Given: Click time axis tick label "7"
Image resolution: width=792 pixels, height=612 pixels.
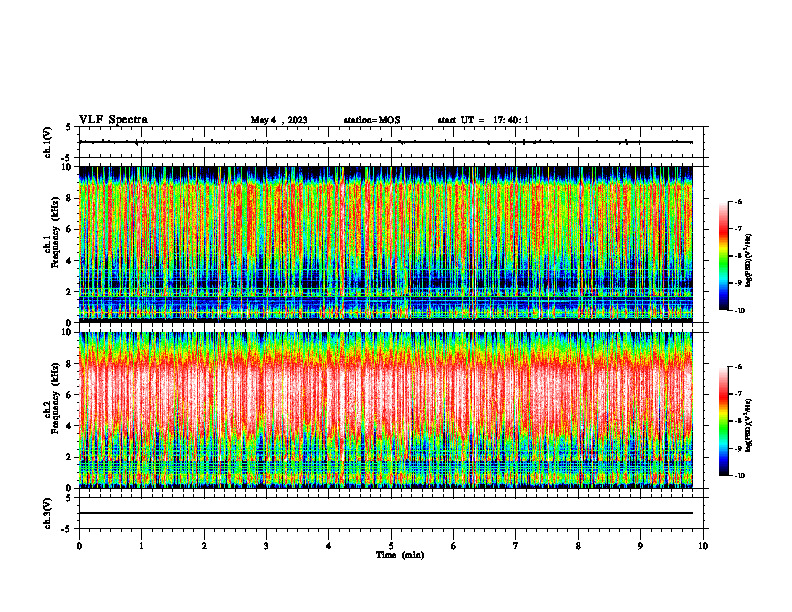Looking at the screenshot, I should tap(516, 546).
